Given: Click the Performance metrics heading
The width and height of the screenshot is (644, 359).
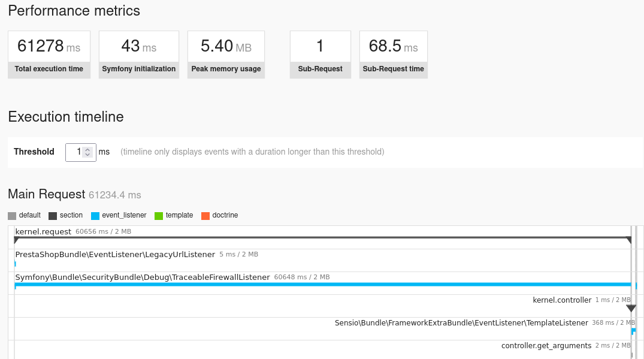Looking at the screenshot, I should pyautogui.click(x=74, y=11).
